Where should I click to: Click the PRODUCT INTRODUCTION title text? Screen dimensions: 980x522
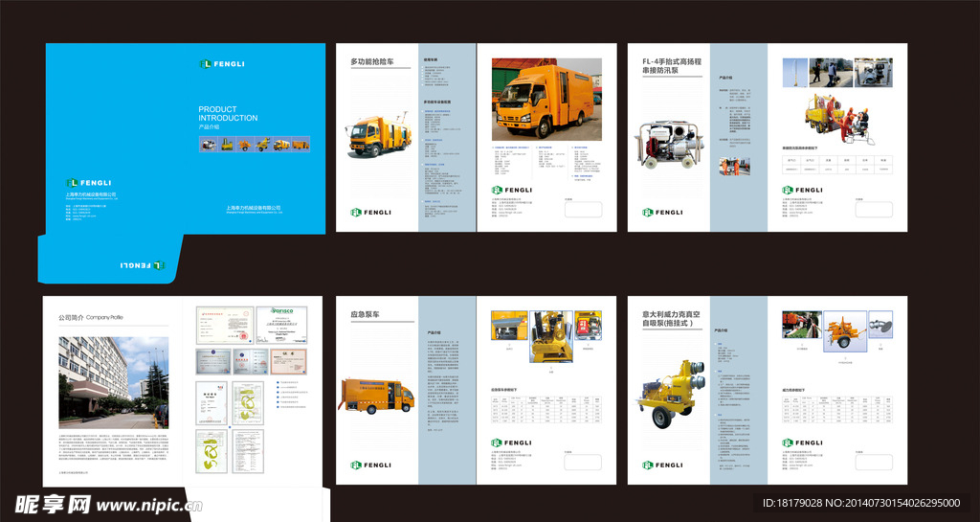[x=228, y=114]
